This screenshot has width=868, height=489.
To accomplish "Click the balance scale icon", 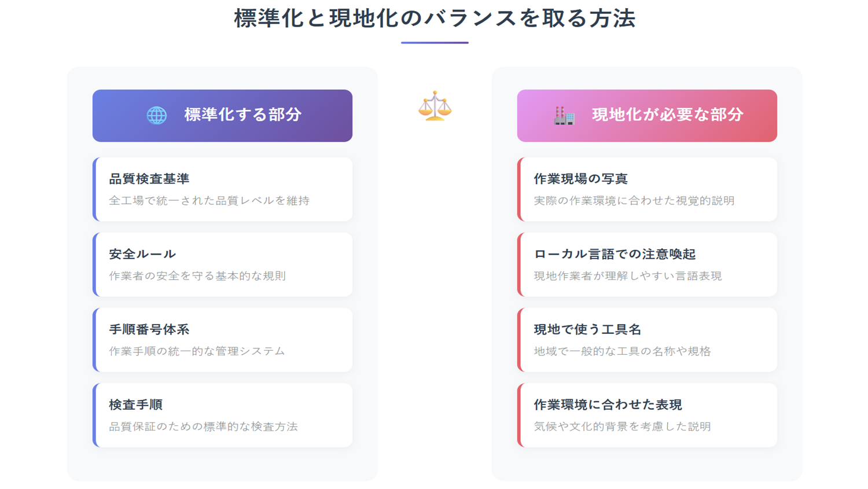I will (x=435, y=106).
